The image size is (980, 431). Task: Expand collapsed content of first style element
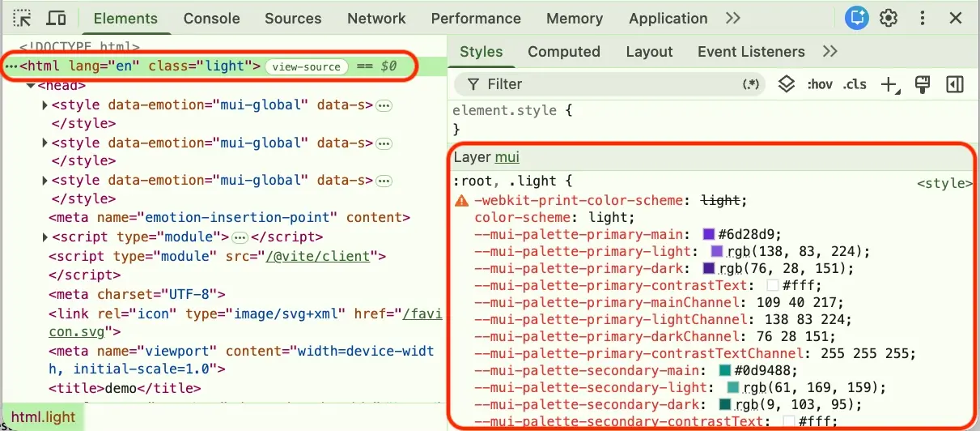384,105
